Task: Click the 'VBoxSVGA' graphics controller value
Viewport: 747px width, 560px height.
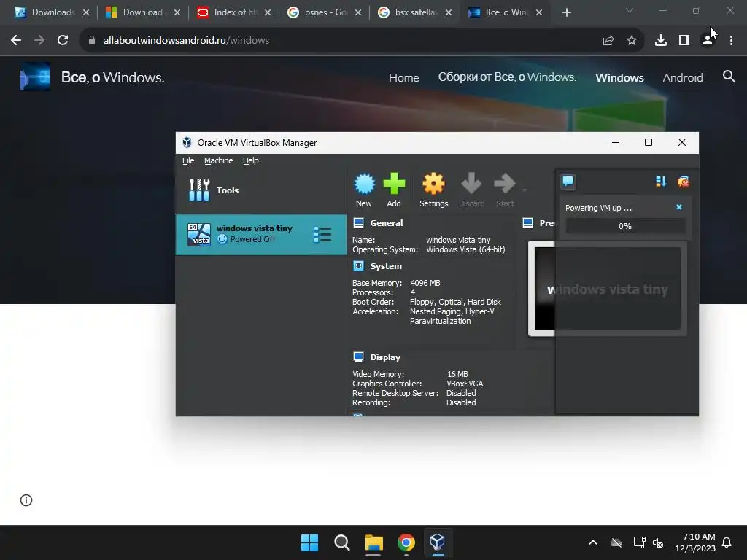Action: coord(465,384)
